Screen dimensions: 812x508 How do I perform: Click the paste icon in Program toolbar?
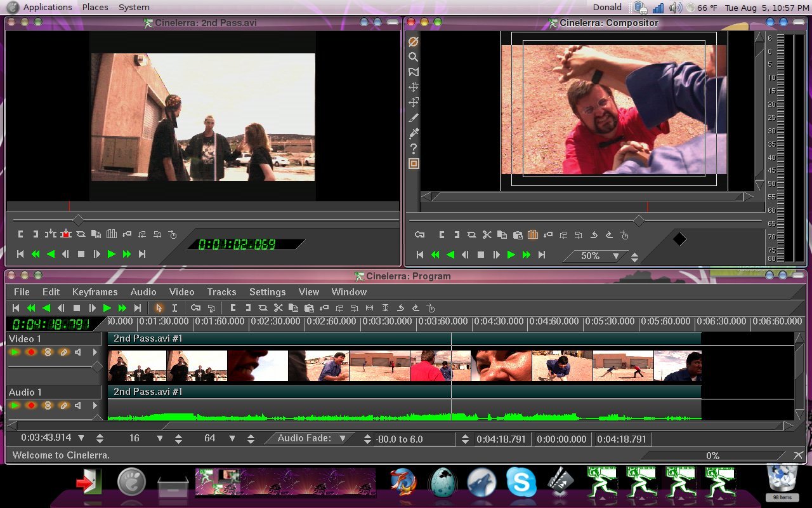coord(309,308)
